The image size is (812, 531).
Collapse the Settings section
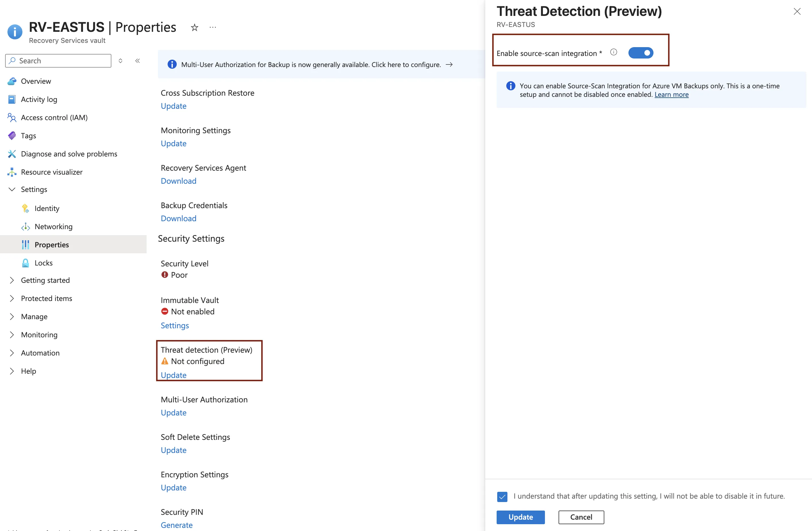click(12, 189)
